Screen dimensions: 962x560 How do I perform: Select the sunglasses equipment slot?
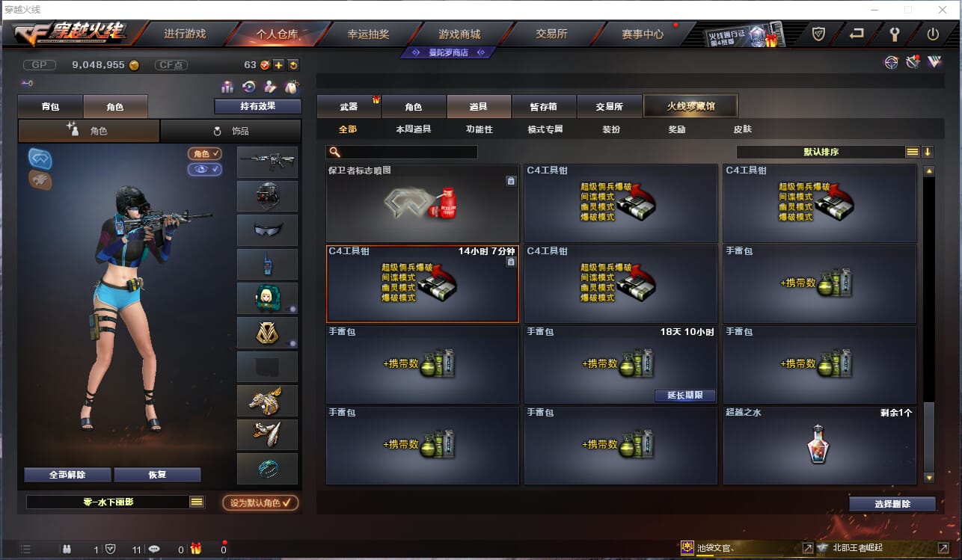[x=267, y=230]
